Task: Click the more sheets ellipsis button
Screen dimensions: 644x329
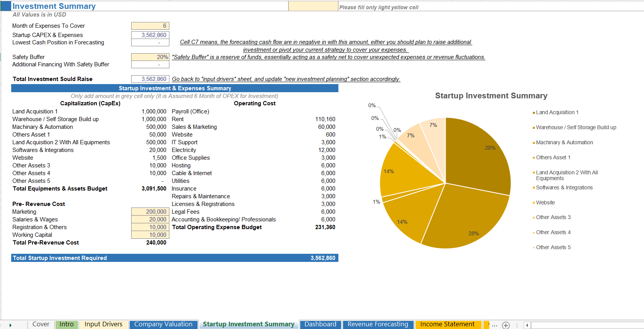Action: [x=494, y=325]
